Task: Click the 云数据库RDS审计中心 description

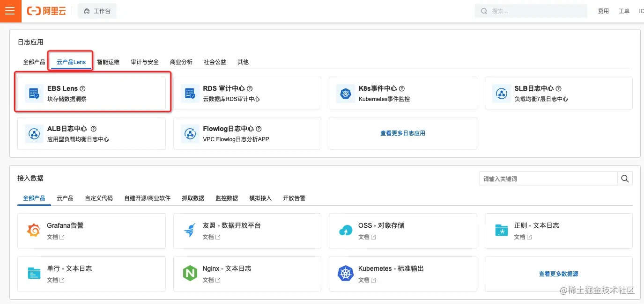Action: tap(231, 99)
